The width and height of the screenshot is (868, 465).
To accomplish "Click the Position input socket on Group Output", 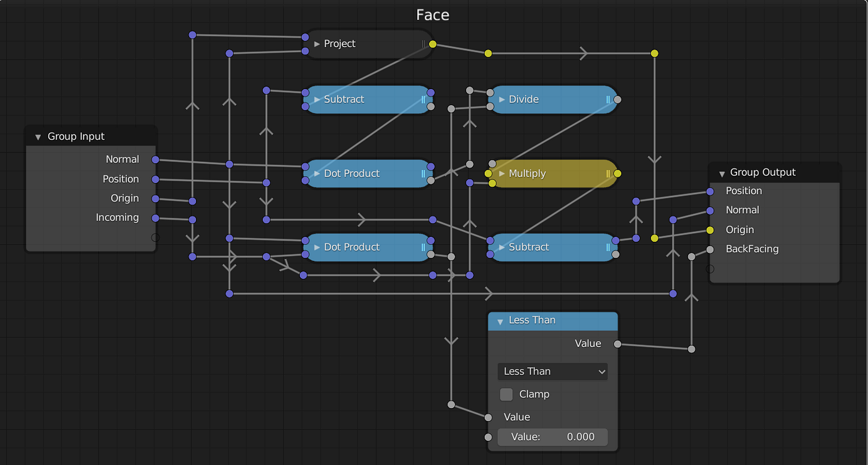I will 709,191.
